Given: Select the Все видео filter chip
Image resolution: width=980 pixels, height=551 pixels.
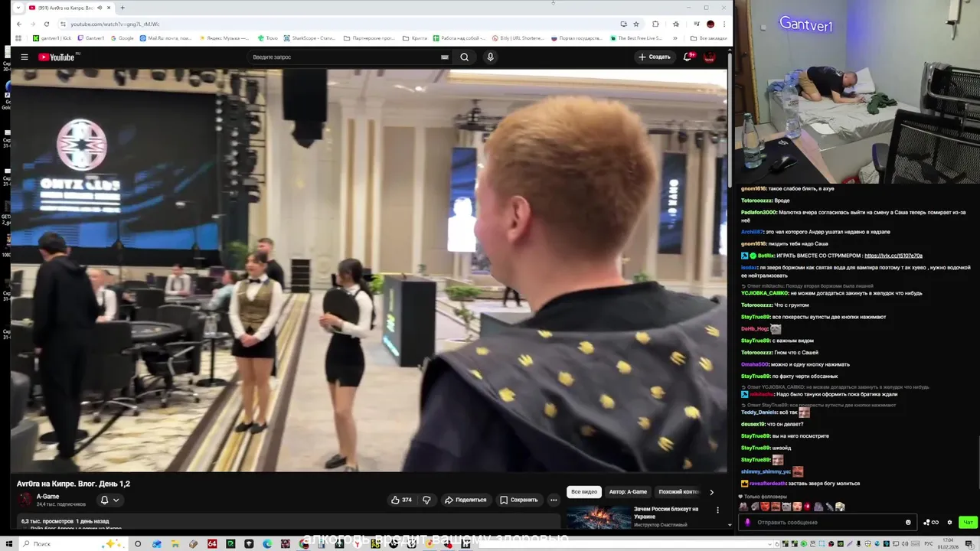Looking at the screenshot, I should (583, 492).
